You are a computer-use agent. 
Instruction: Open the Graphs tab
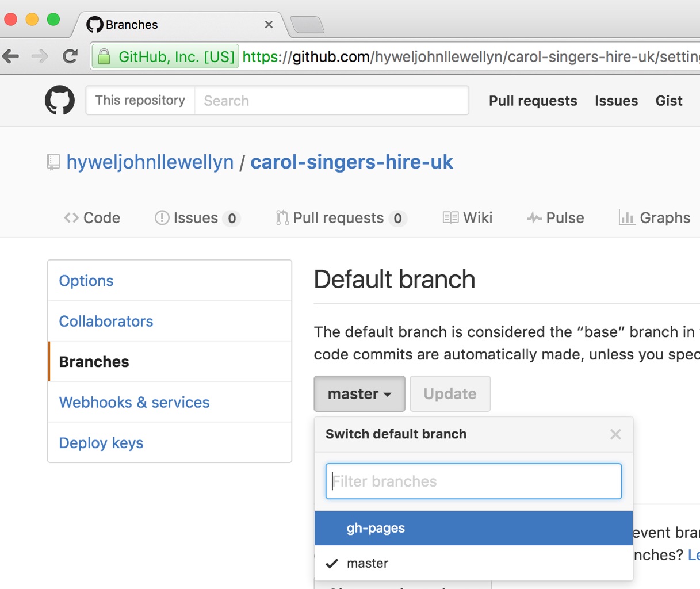click(x=655, y=218)
